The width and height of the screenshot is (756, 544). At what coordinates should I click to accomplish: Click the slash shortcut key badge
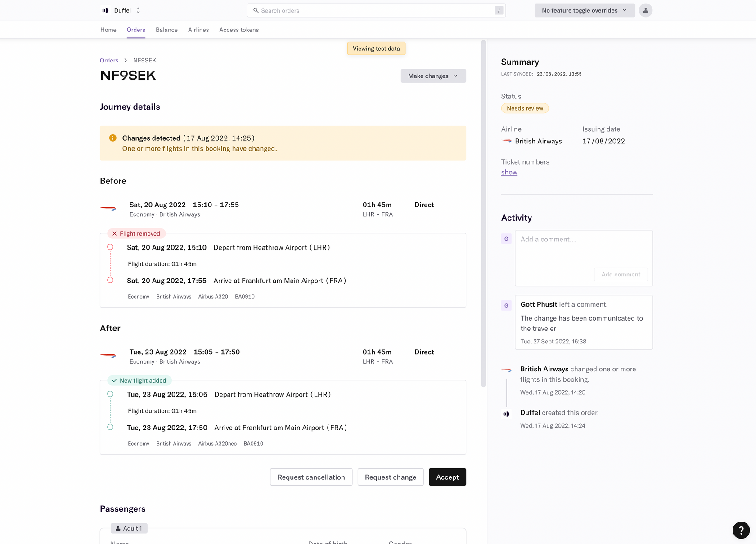coord(499,10)
